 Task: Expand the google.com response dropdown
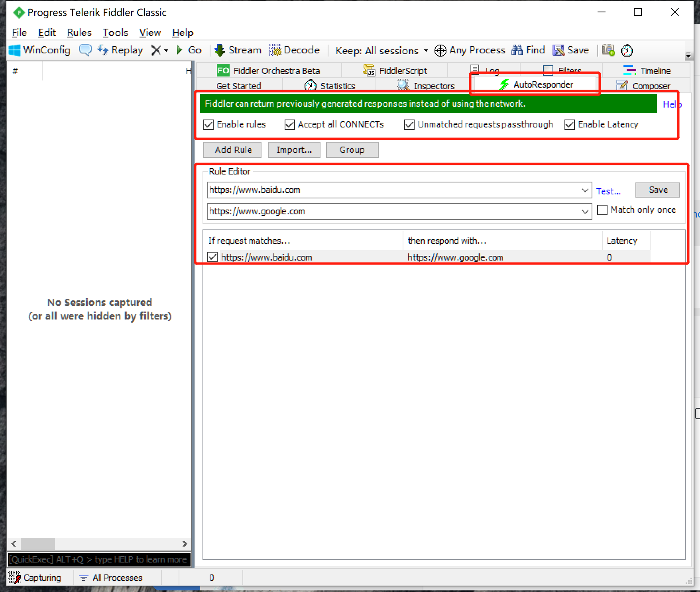(585, 212)
